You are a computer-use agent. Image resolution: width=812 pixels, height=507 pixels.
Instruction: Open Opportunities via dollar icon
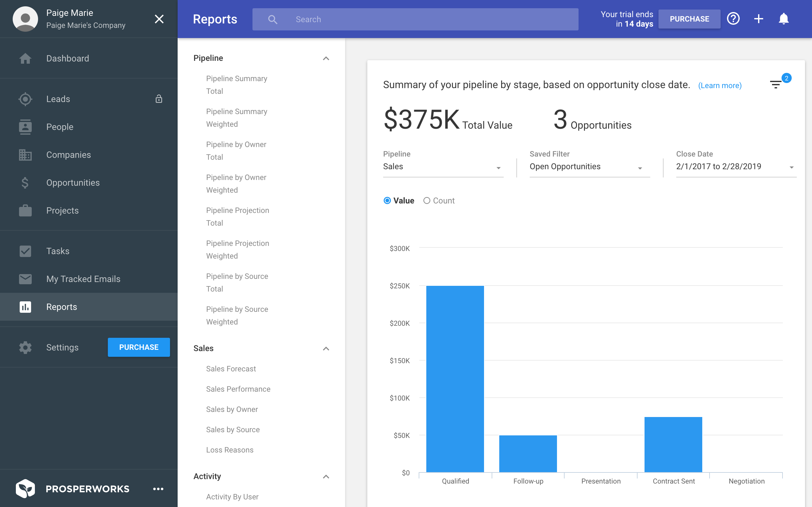[25, 183]
